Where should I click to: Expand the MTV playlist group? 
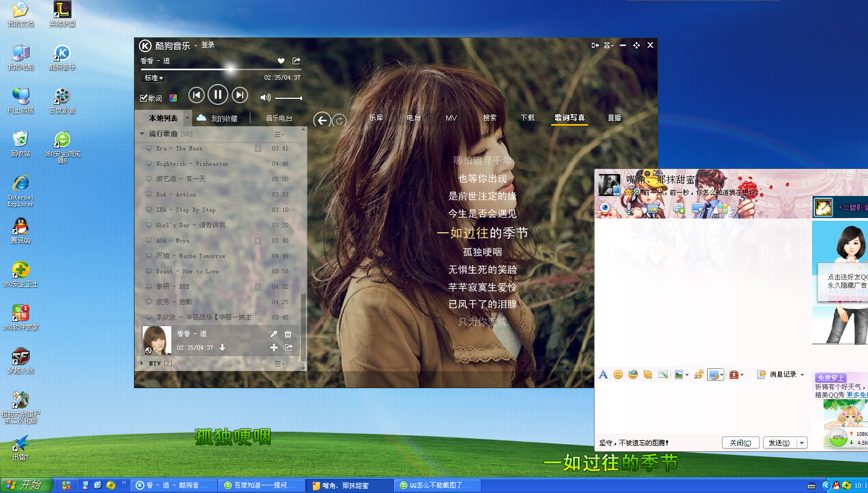142,363
